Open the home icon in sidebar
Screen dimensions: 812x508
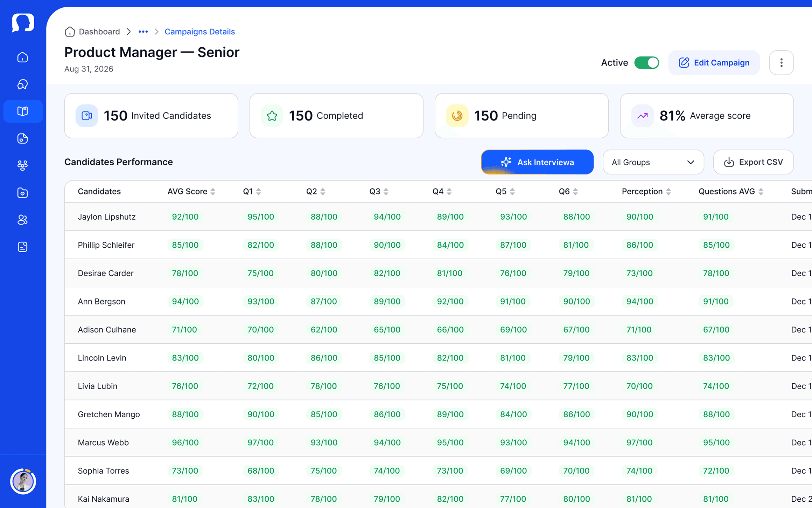23,57
